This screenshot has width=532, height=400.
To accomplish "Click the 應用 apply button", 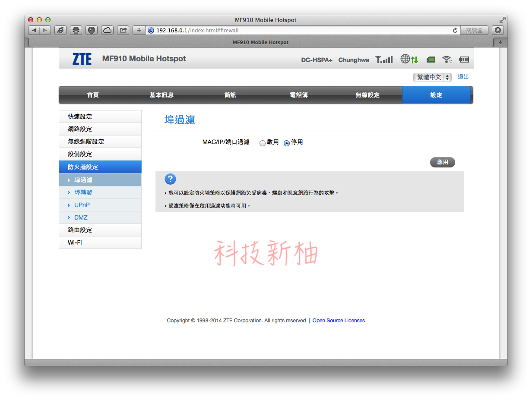I will pos(443,162).
